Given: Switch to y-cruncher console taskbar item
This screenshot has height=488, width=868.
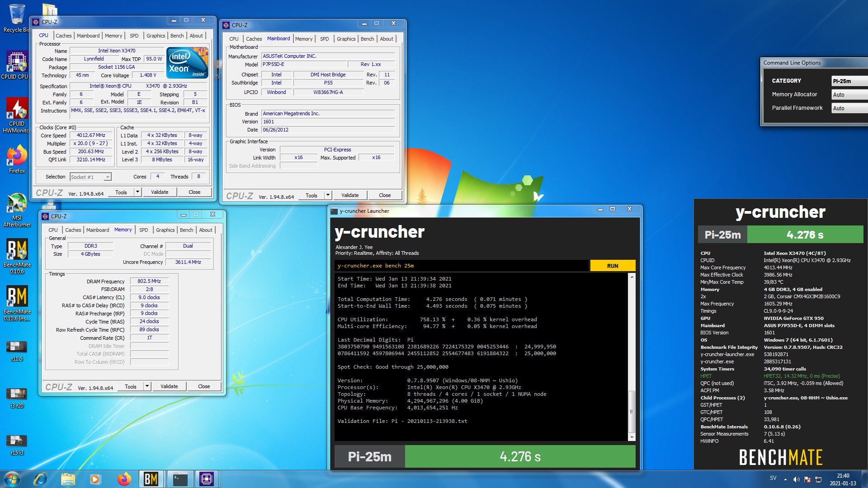Looking at the screenshot, I should coord(180,479).
